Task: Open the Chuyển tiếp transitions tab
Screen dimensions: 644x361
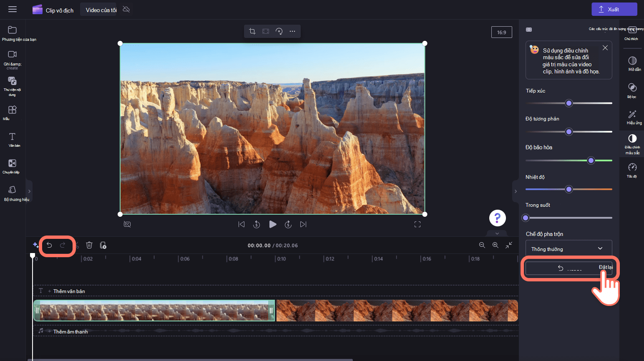Action: pyautogui.click(x=12, y=166)
